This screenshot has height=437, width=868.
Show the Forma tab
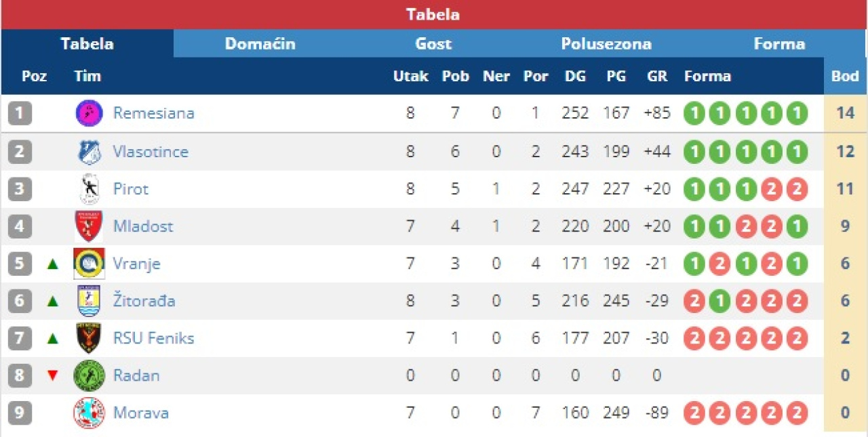pos(779,44)
